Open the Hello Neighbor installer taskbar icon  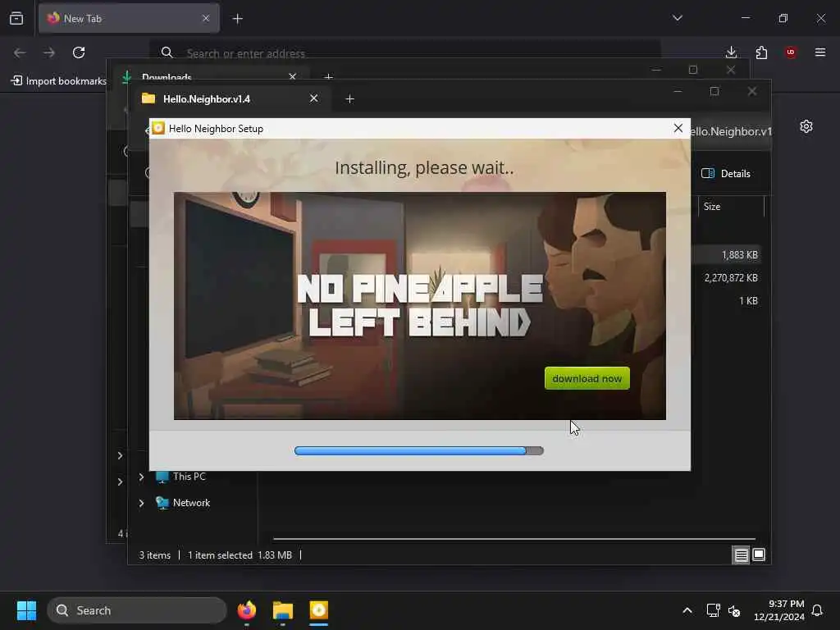click(319, 610)
